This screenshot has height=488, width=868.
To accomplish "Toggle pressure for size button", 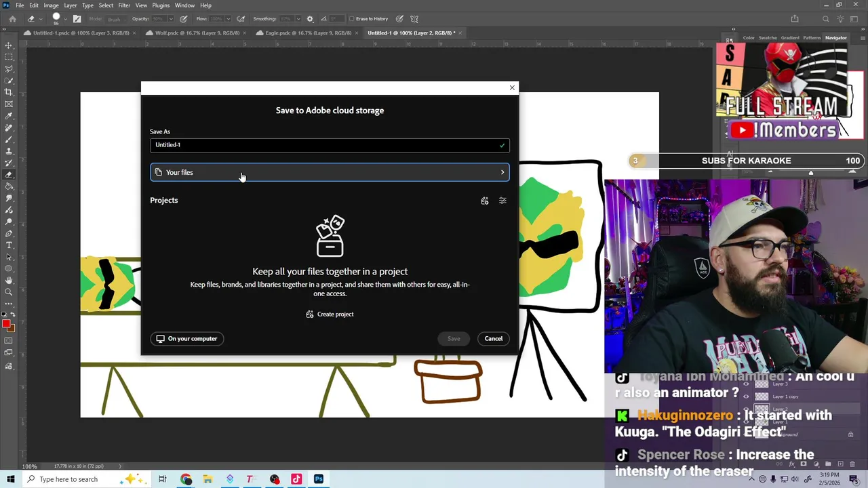I will 399,19.
